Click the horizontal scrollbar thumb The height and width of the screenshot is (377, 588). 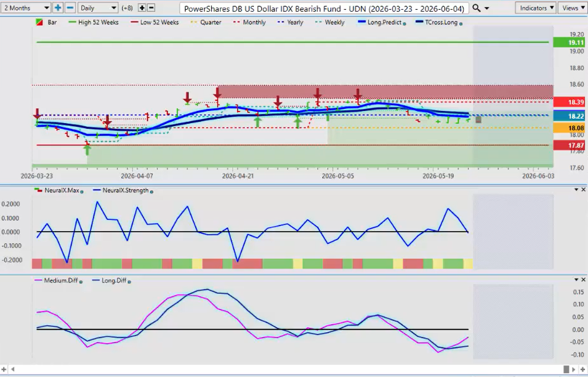coord(566,370)
